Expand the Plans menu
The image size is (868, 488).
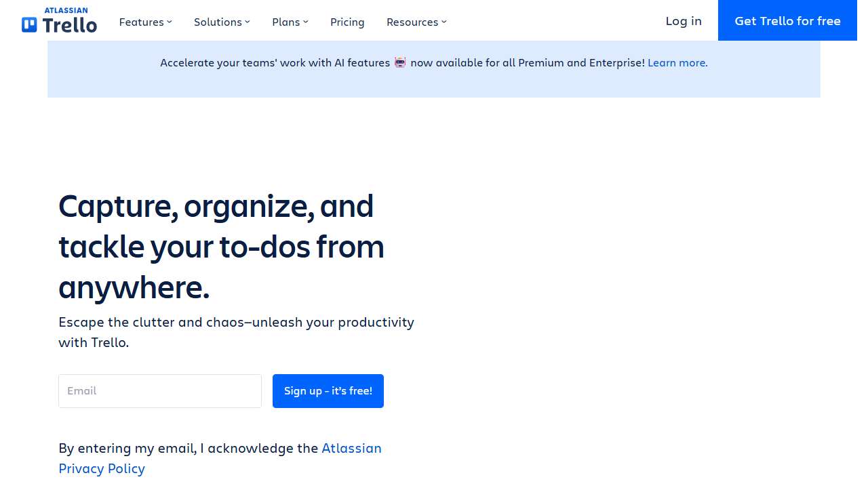point(290,22)
